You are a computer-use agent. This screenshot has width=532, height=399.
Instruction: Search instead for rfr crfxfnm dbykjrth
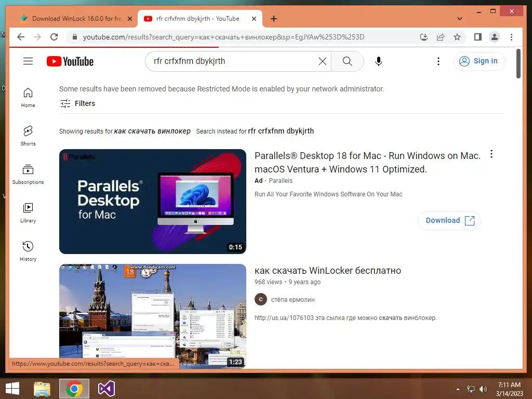(281, 131)
